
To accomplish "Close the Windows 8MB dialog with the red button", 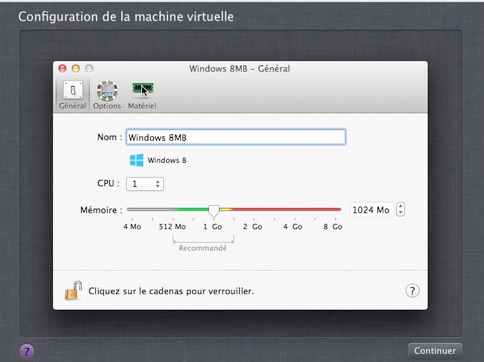I will point(62,68).
